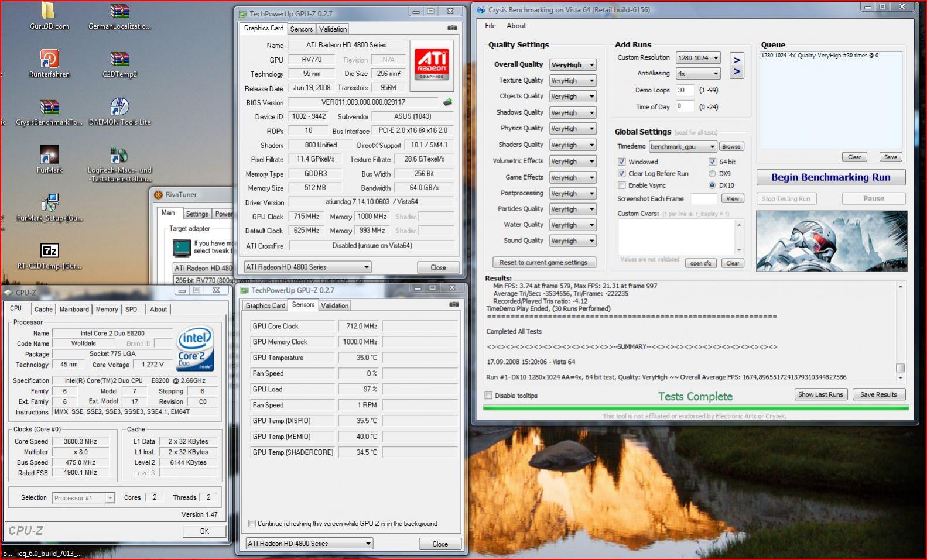Switch to the Sensors tab in the top GPU-Z window

pyautogui.click(x=302, y=29)
